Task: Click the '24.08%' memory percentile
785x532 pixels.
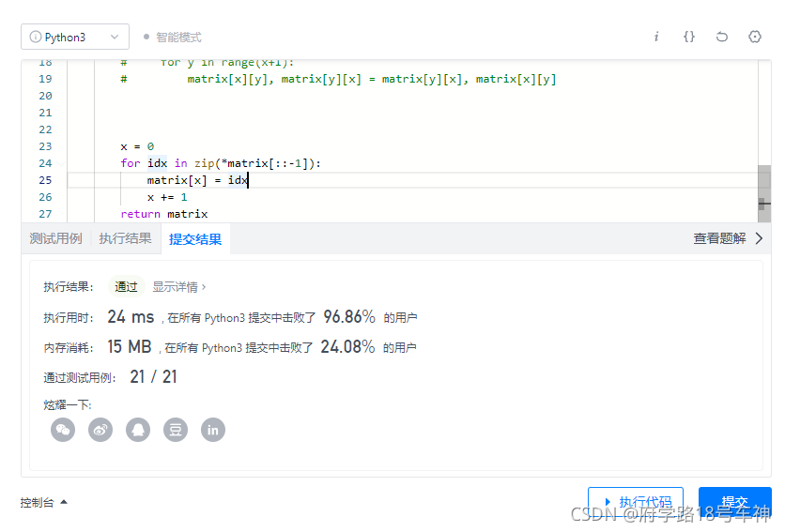Action: (x=347, y=347)
